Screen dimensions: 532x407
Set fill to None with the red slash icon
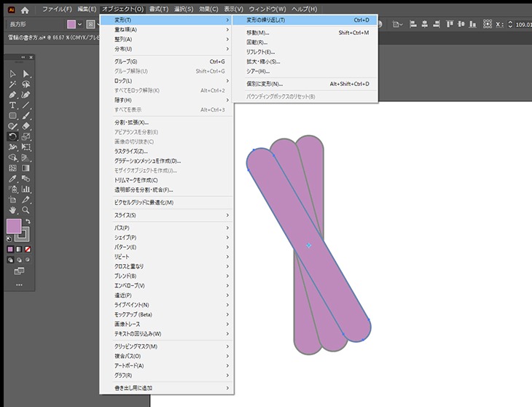[x=28, y=249]
